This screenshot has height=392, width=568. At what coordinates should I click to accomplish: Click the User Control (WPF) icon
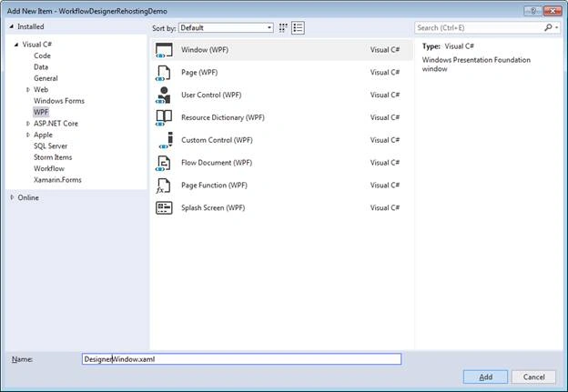pos(163,95)
